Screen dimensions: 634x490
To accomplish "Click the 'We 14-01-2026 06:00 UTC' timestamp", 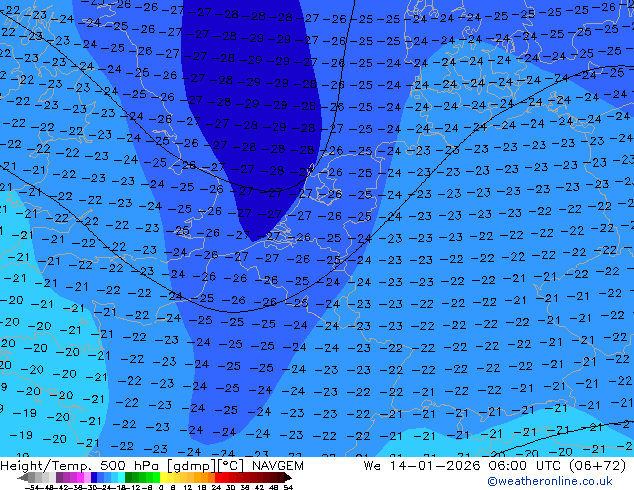I will [x=464, y=466].
